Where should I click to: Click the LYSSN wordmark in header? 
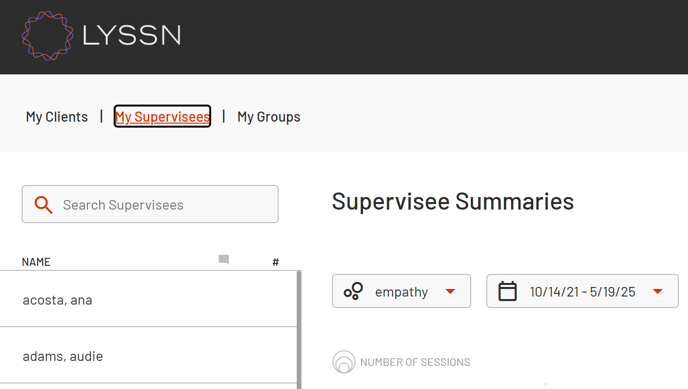(132, 35)
